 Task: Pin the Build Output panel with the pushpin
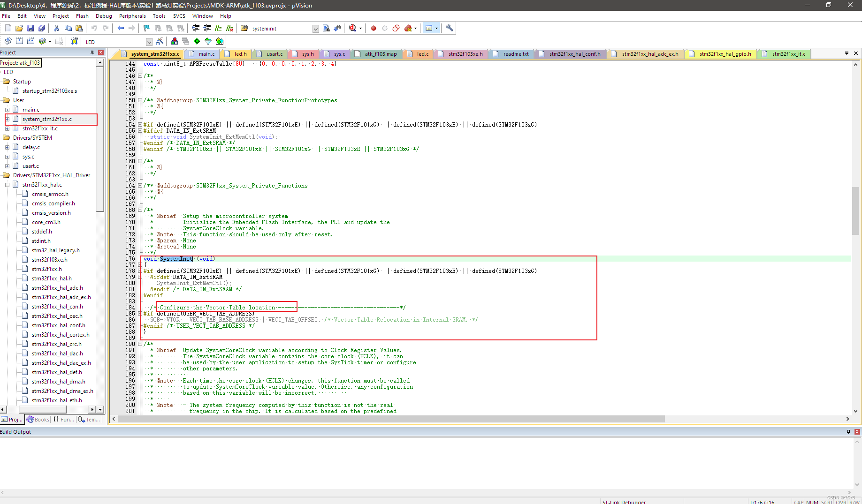click(848, 432)
